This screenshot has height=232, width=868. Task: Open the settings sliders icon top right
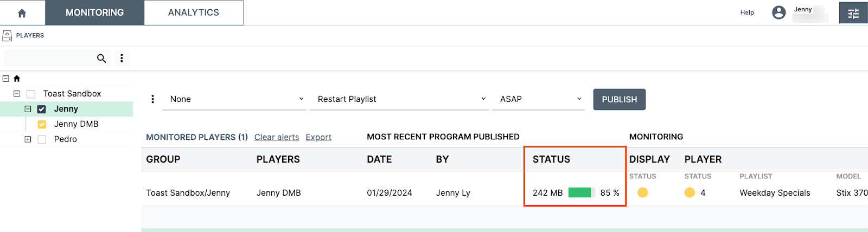(x=853, y=13)
